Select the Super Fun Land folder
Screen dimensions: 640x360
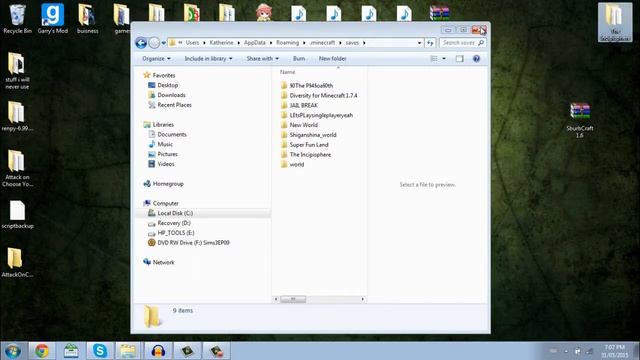(309, 144)
